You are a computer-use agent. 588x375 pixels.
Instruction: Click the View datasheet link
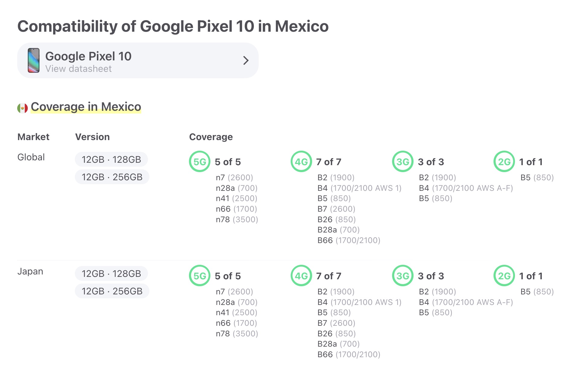pos(78,69)
